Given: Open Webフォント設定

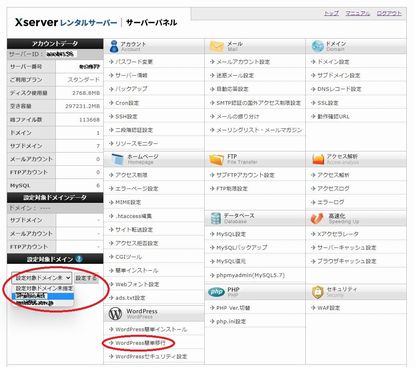Looking at the screenshot, I should (x=137, y=284).
